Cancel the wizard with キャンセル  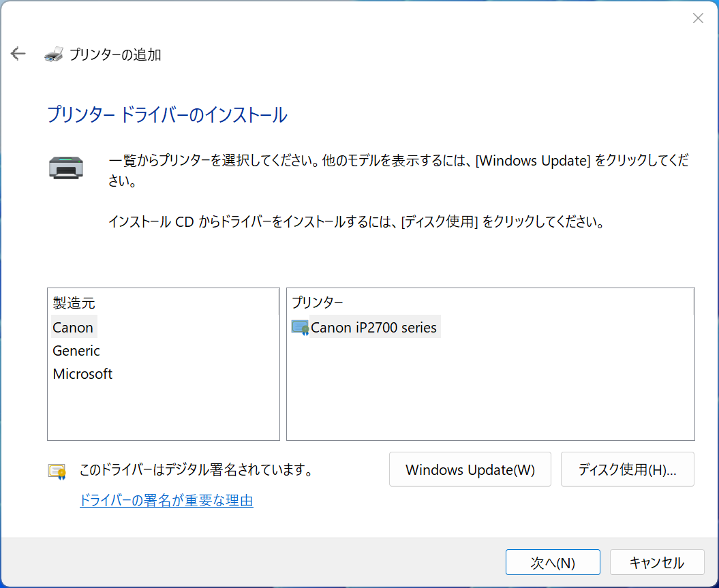pos(656,562)
